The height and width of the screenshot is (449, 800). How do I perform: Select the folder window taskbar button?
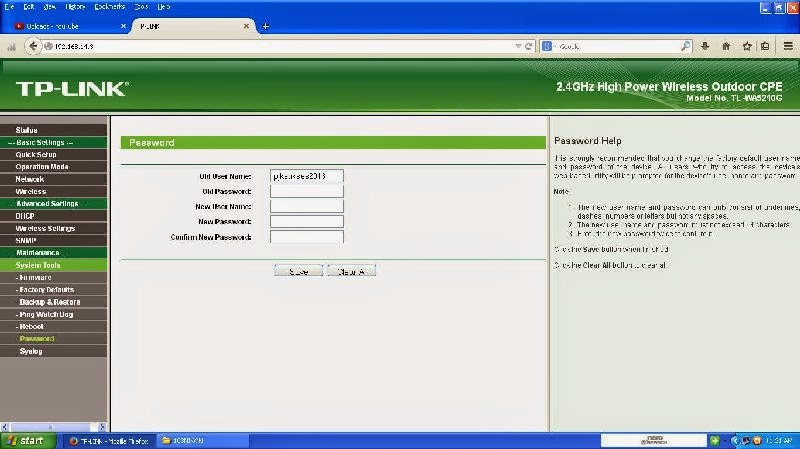(x=203, y=441)
